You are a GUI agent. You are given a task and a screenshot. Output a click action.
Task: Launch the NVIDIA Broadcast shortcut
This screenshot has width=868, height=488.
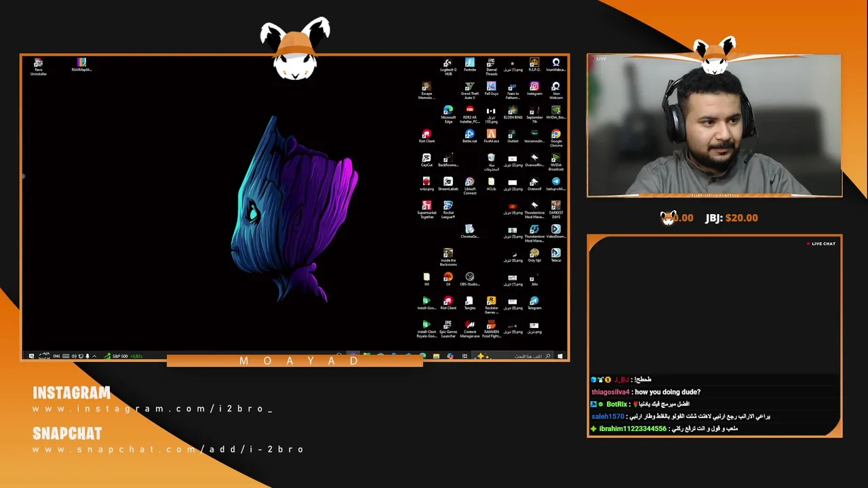pyautogui.click(x=556, y=161)
